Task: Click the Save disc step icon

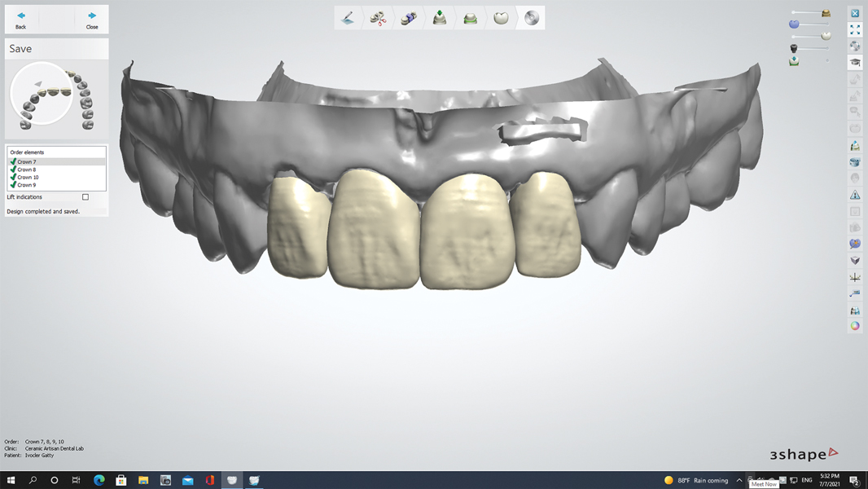Action: (532, 17)
